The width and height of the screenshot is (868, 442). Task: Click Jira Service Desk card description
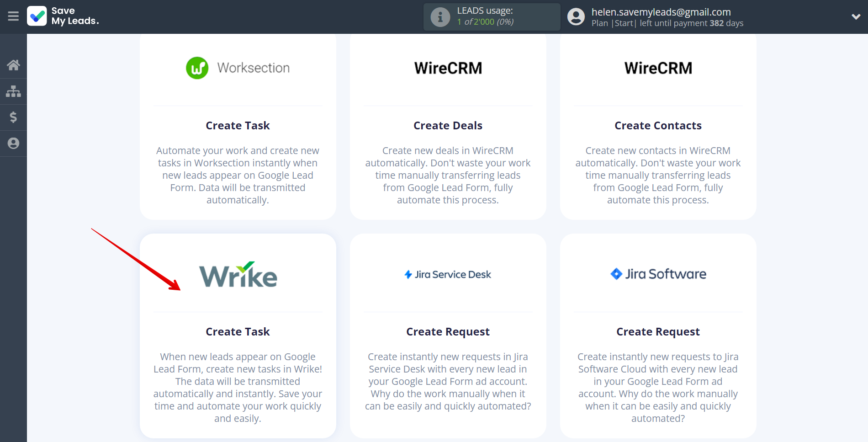(x=448, y=382)
